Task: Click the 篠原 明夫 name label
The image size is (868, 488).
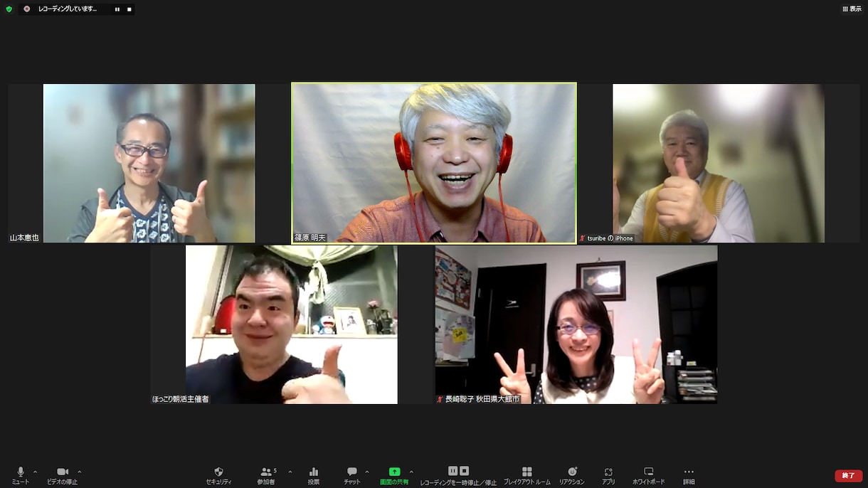Action: click(310, 238)
